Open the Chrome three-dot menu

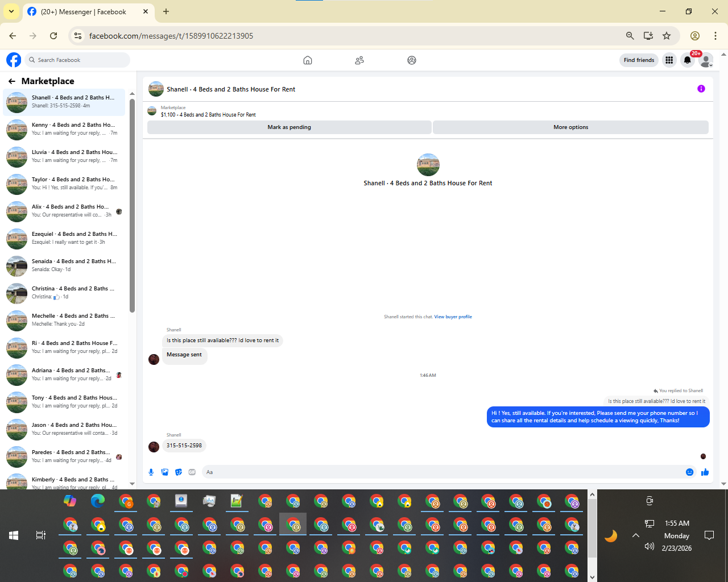coord(715,36)
